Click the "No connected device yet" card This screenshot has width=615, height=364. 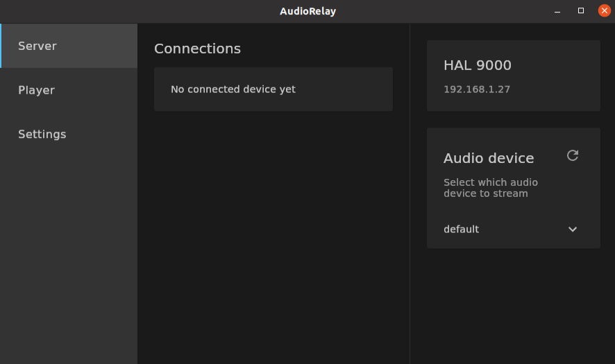coord(273,89)
